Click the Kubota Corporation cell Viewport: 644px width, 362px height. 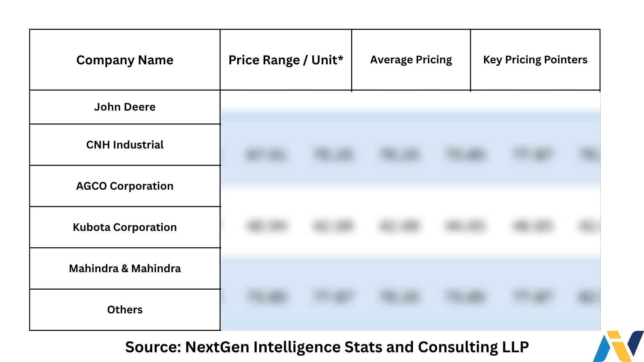[125, 227]
